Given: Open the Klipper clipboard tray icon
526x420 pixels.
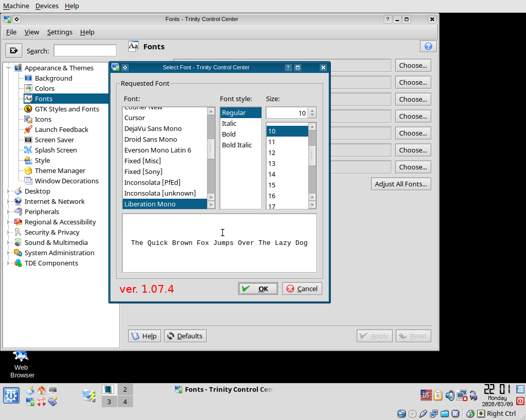Looking at the screenshot, I should pos(438,395).
